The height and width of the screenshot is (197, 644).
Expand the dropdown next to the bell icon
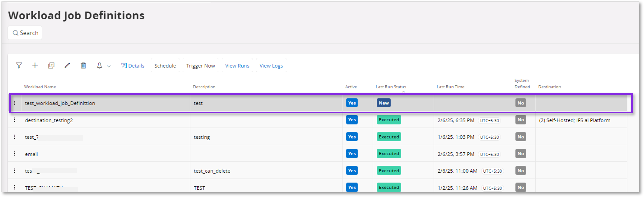[108, 66]
